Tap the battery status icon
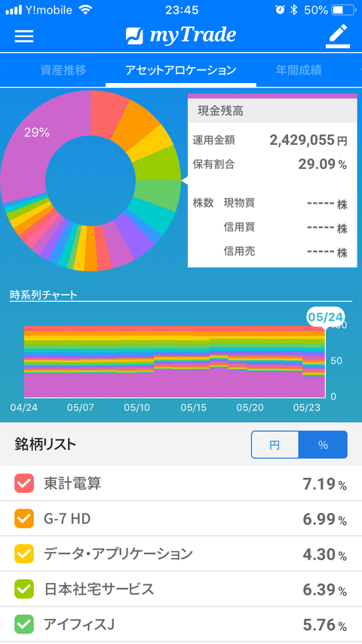Image resolution: width=362 pixels, height=644 pixels. point(343,10)
